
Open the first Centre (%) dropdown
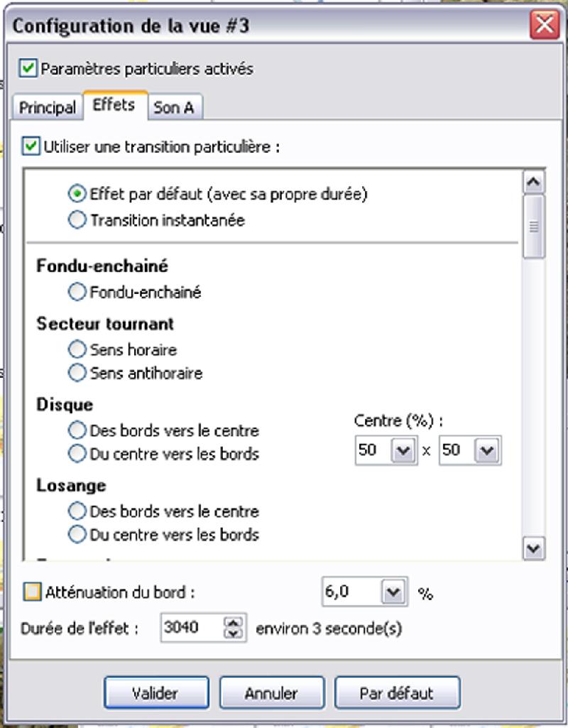point(403,450)
